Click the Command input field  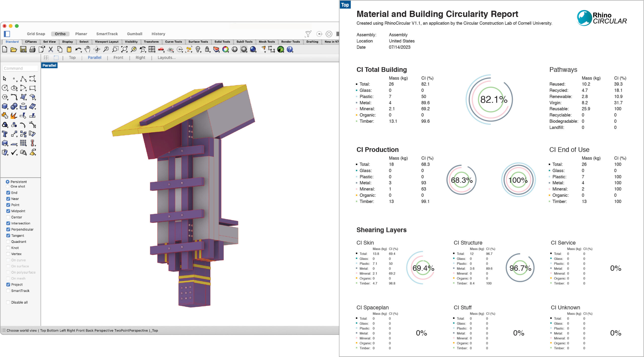[20, 68]
